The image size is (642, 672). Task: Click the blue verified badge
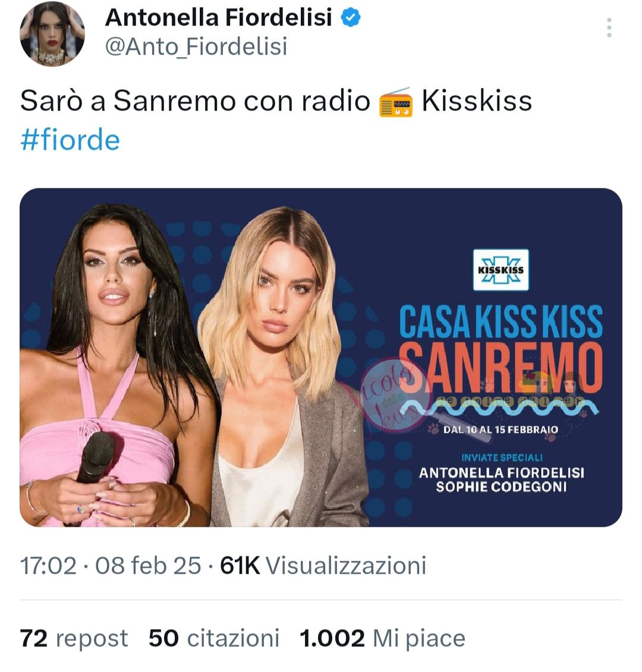pos(350,18)
